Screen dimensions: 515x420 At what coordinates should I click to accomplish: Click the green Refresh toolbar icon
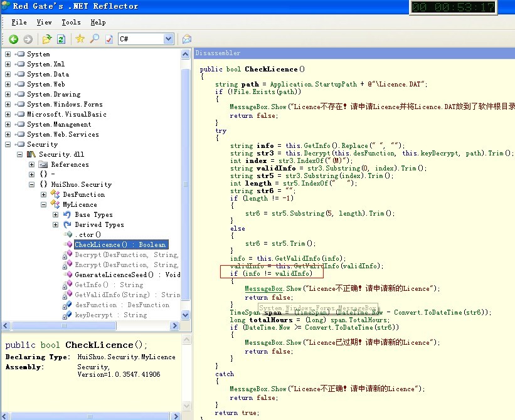[61, 39]
